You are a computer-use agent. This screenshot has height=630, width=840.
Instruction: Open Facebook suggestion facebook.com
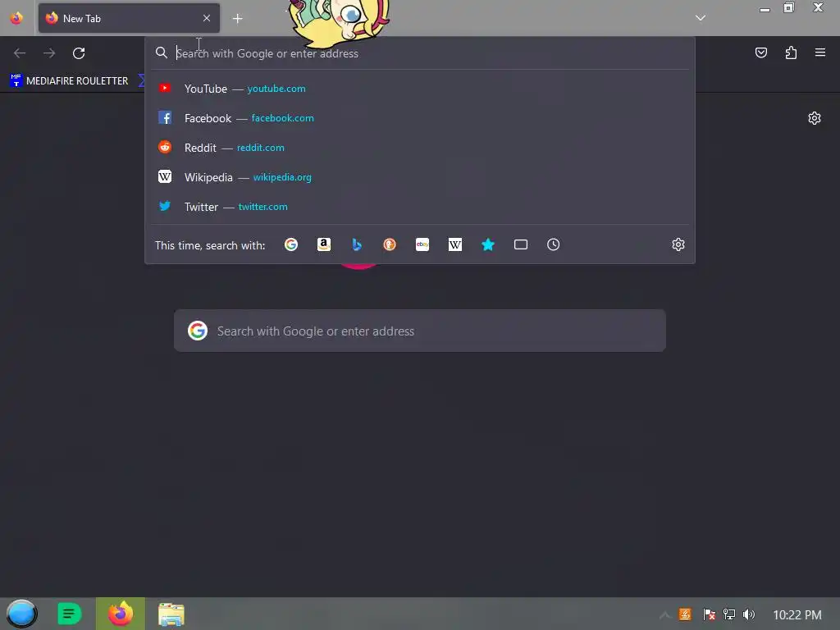pyautogui.click(x=420, y=118)
